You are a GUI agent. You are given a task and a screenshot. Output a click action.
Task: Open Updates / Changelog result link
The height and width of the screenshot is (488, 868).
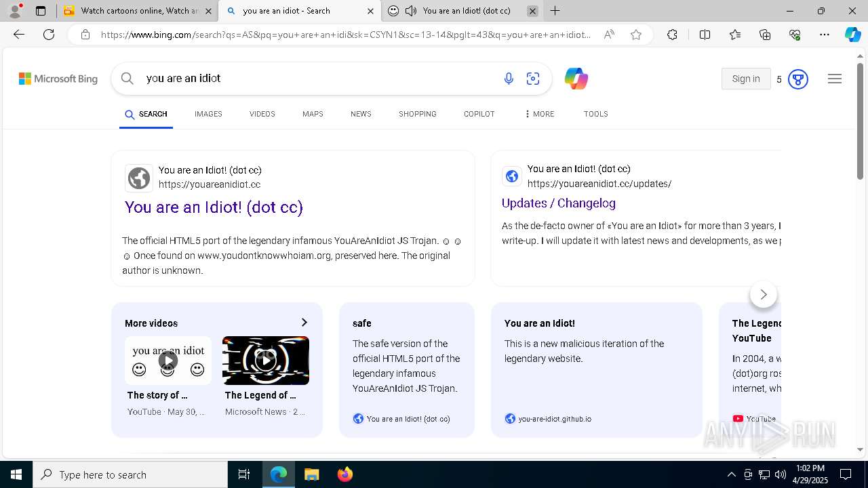pyautogui.click(x=559, y=203)
